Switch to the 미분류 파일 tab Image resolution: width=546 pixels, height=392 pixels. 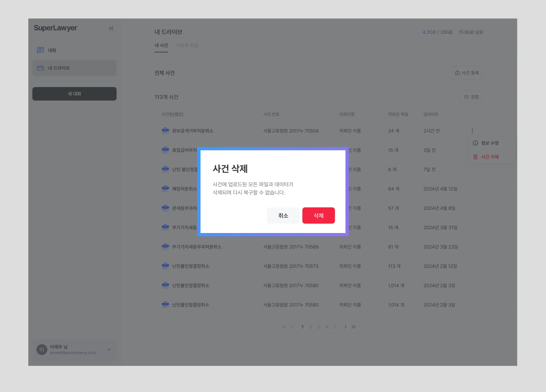187,45
